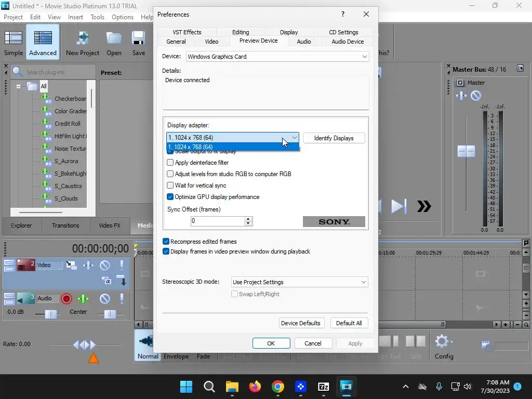Open the Tools menu
Screen dimensions: 532x399
(97, 17)
